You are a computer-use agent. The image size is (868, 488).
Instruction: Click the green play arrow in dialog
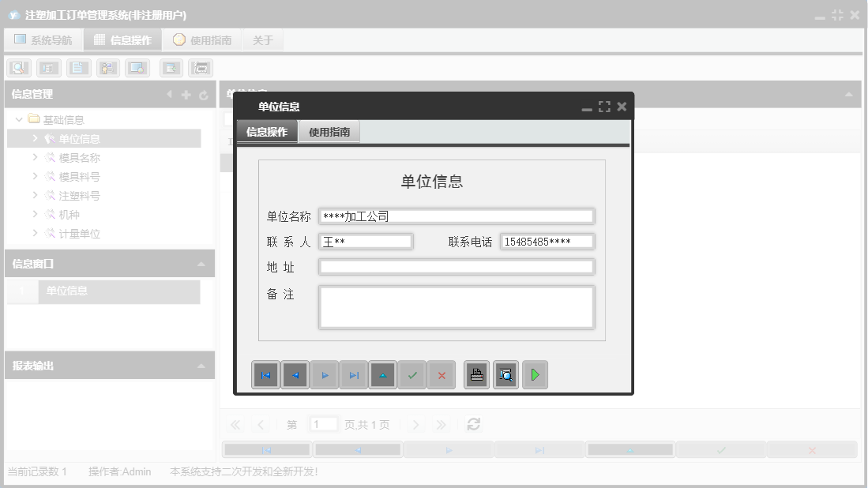click(535, 375)
